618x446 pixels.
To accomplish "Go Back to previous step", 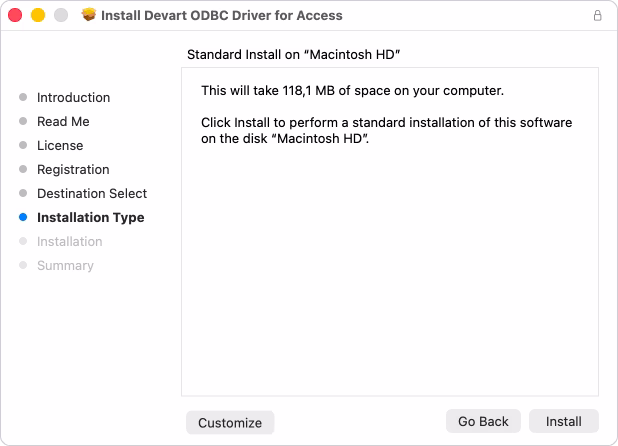I will (483, 421).
